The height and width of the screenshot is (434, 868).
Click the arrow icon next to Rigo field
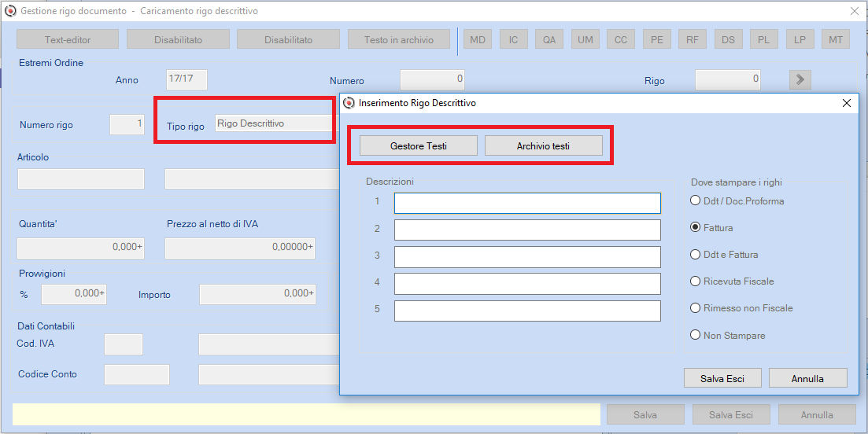coord(800,79)
